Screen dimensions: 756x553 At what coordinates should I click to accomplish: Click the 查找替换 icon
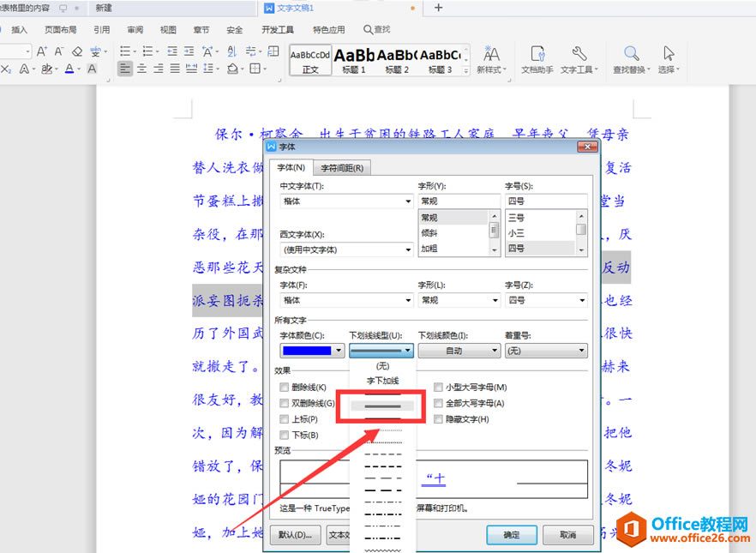click(x=633, y=60)
